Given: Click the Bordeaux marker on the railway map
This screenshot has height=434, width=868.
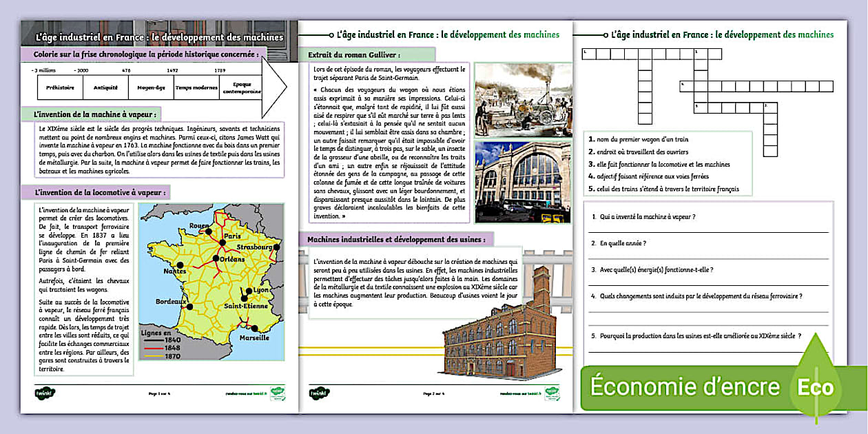Looking at the screenshot, I should [x=188, y=307].
